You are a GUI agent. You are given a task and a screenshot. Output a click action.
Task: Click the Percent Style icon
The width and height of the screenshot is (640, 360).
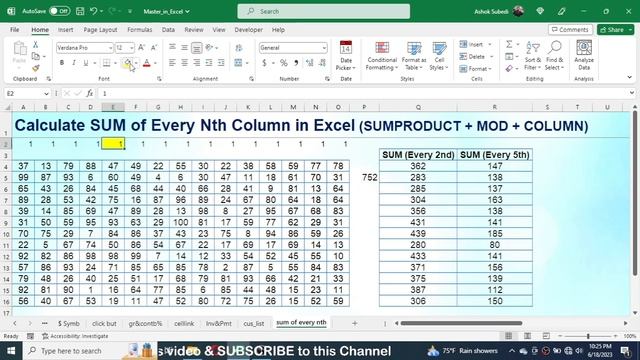click(x=283, y=63)
